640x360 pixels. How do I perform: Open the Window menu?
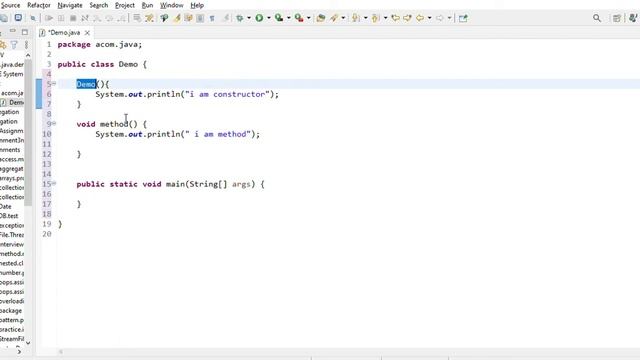click(x=171, y=5)
